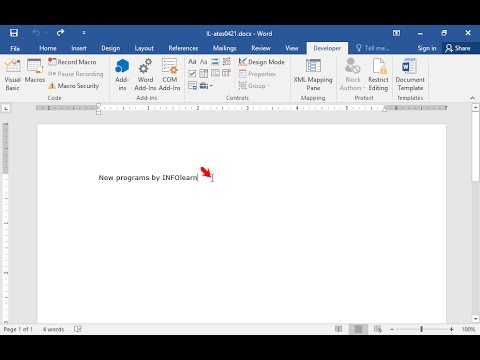
Task: Switch to Web Layout view
Action: pos(378,329)
